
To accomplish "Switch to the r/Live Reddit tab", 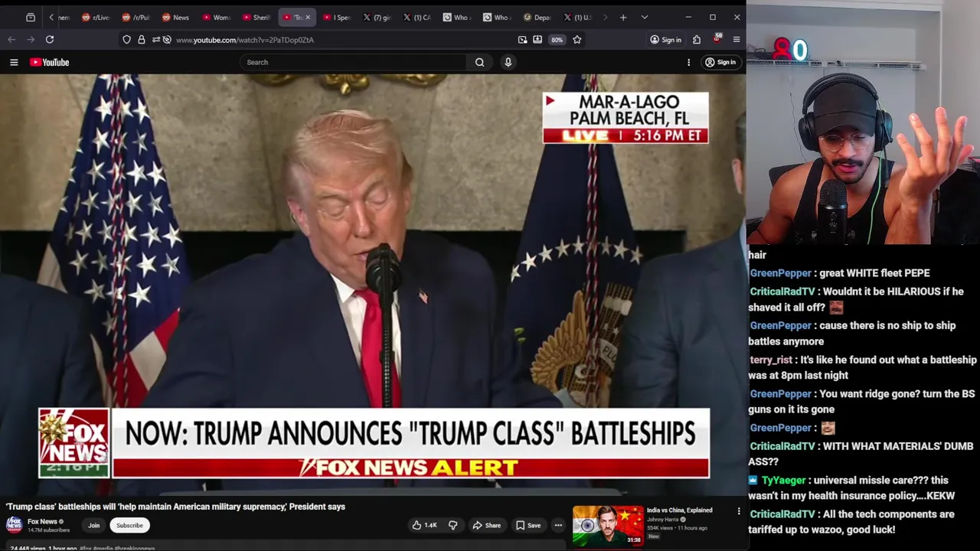I will [x=96, y=17].
